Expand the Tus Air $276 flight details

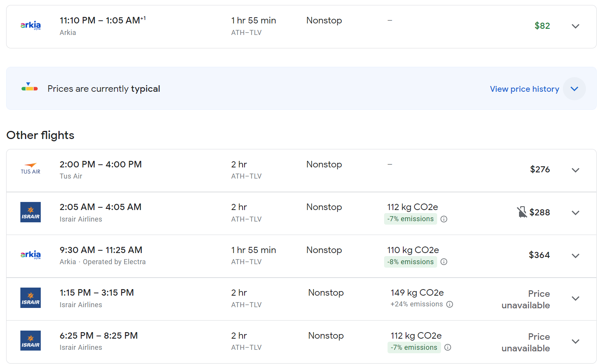pyautogui.click(x=575, y=170)
